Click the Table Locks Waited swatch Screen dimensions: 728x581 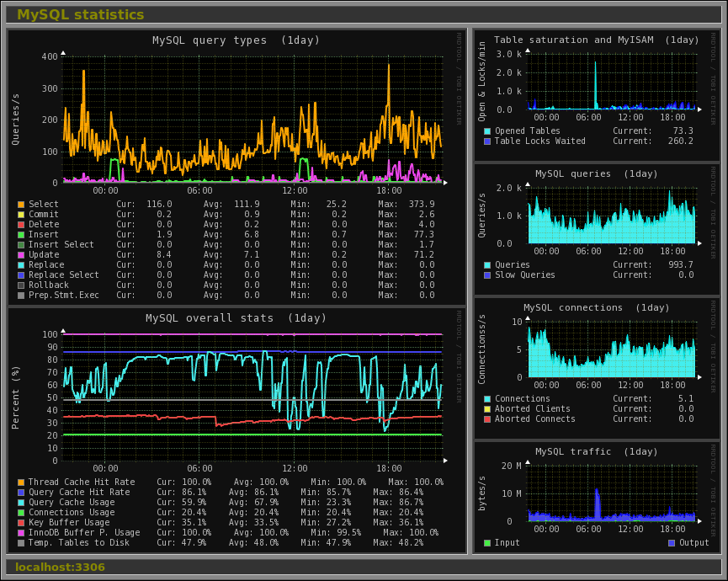click(487, 141)
